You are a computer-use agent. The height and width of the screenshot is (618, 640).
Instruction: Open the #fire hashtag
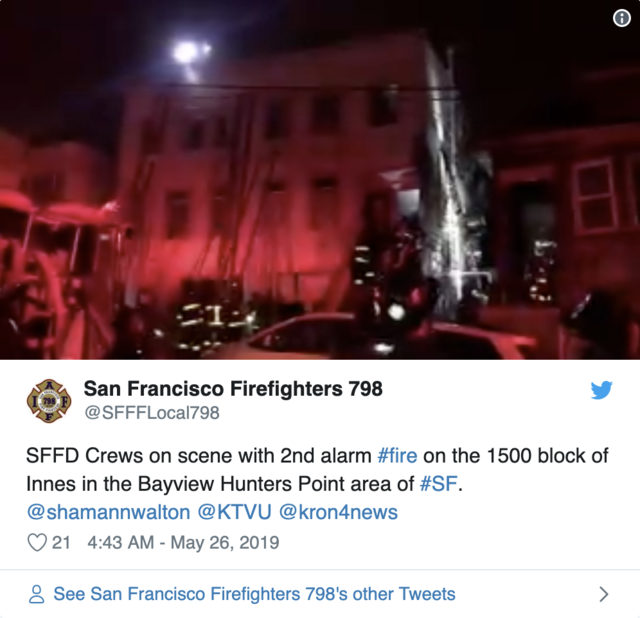click(397, 456)
